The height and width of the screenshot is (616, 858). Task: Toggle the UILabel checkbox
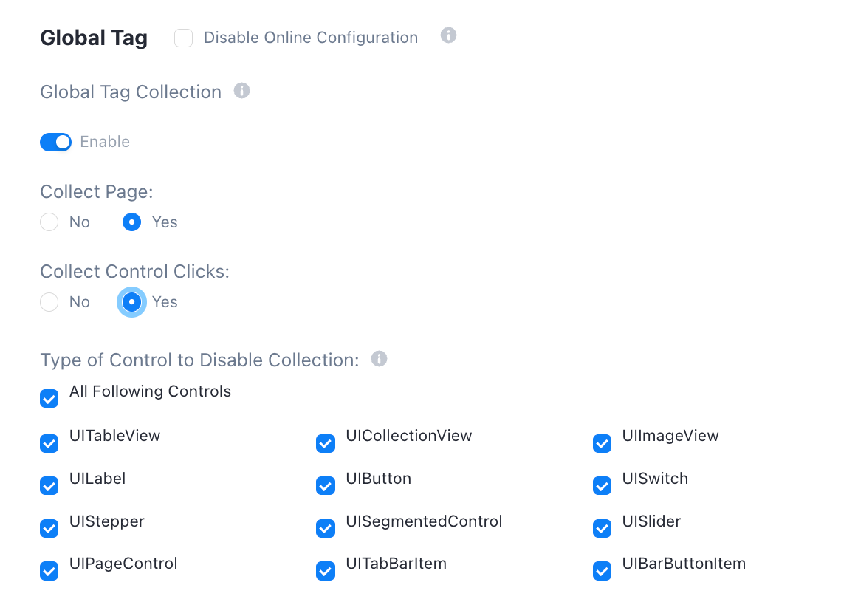(49, 486)
